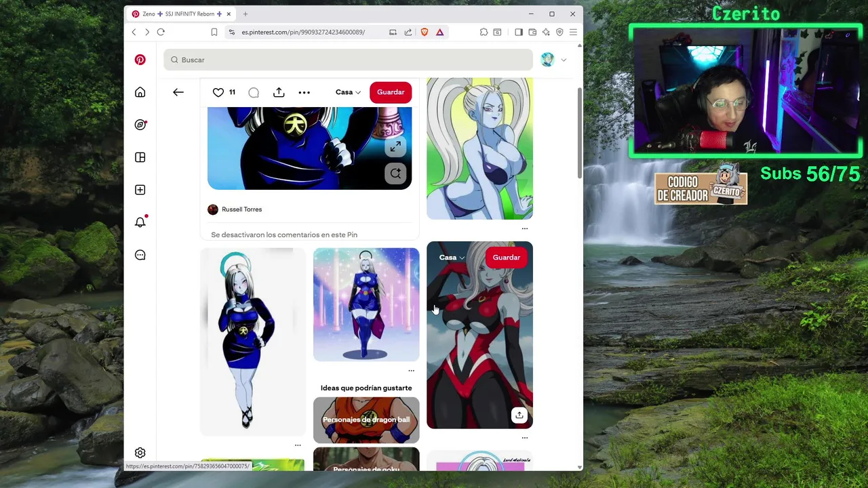Open the browser hamburger menu
The height and width of the screenshot is (488, 868).
pyautogui.click(x=573, y=32)
